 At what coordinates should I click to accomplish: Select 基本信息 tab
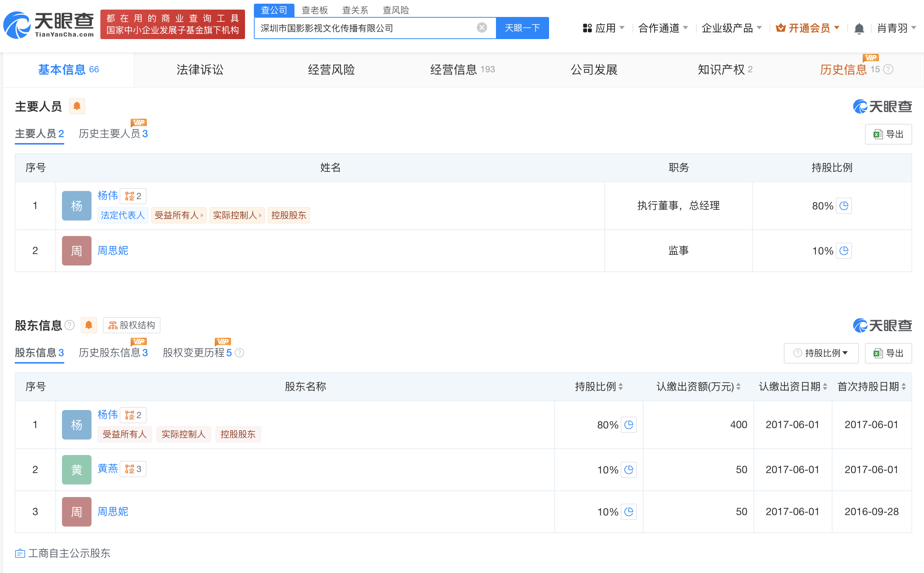point(68,70)
